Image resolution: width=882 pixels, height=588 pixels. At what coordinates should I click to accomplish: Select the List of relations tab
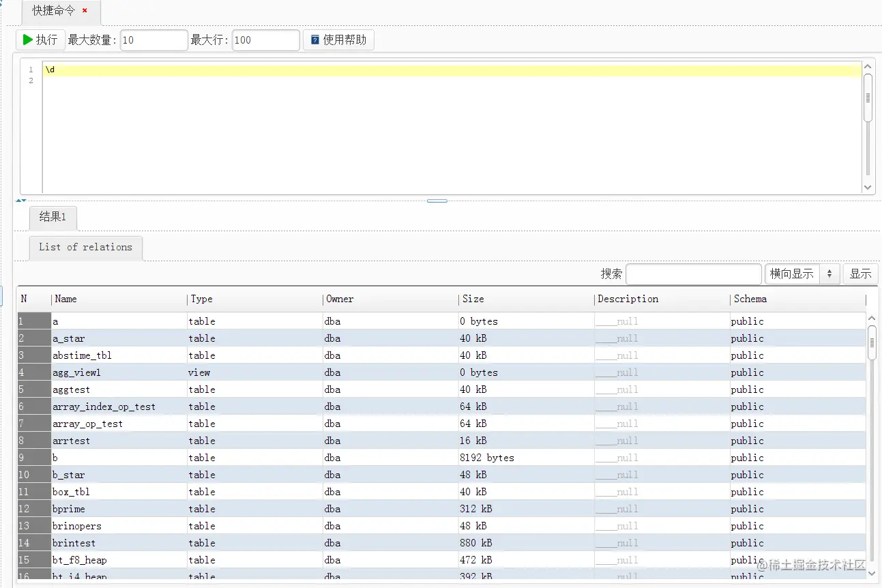point(86,248)
